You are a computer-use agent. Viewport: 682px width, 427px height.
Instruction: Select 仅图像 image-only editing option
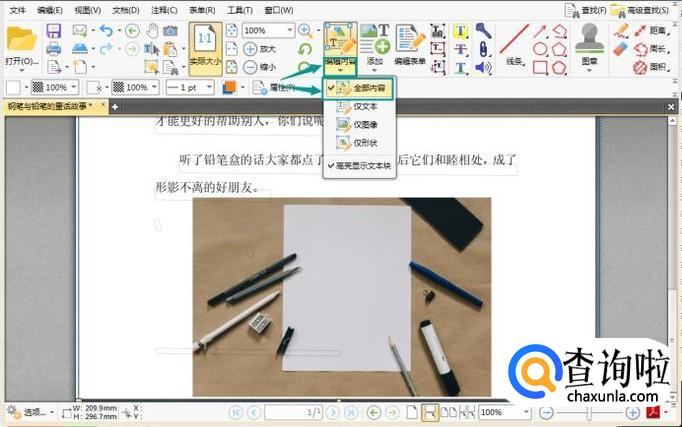pyautogui.click(x=359, y=125)
